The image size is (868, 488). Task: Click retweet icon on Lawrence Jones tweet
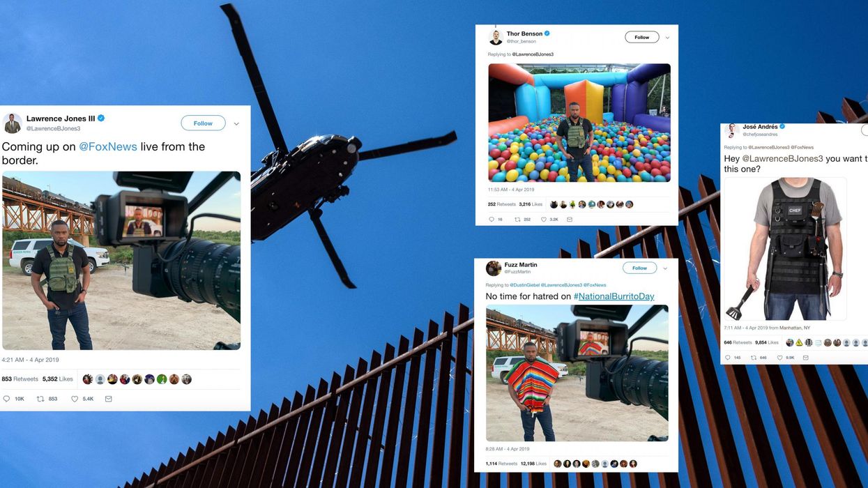[x=40, y=399]
